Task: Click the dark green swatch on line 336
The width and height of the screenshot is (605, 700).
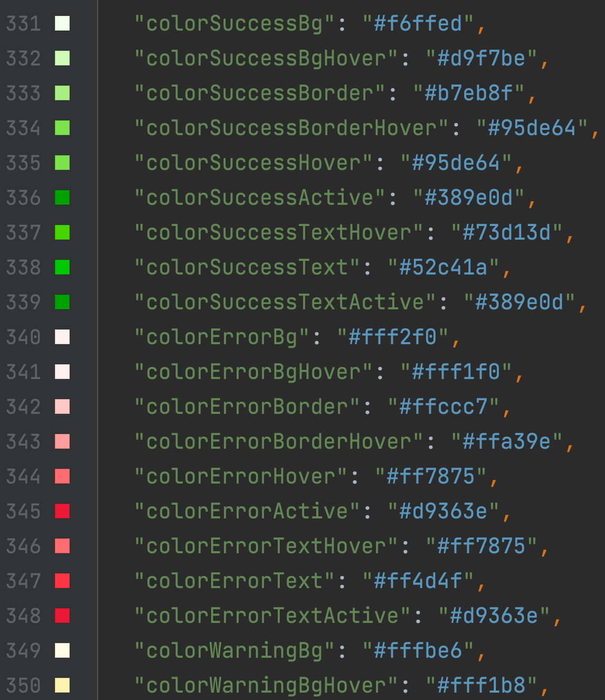Action: [62, 197]
